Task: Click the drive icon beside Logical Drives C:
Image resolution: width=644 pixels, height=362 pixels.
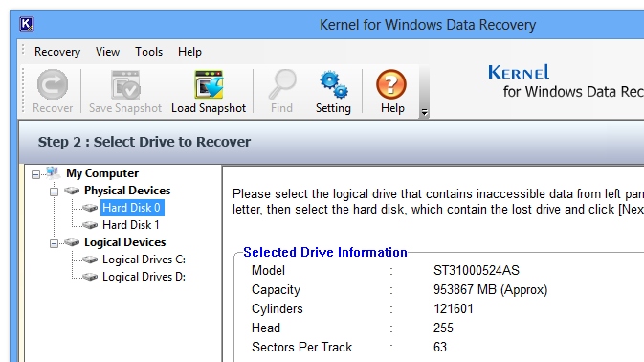Action: click(x=90, y=260)
